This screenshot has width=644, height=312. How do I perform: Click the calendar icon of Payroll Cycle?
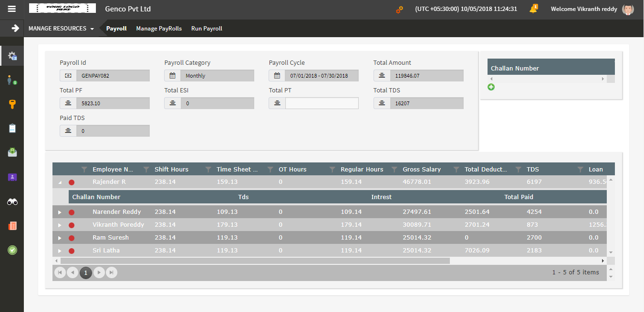tap(277, 76)
